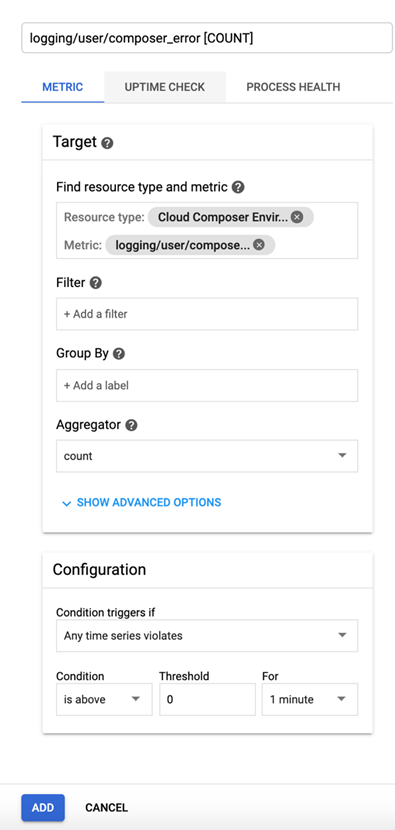Click the Aggregator help question mark icon

point(131,425)
